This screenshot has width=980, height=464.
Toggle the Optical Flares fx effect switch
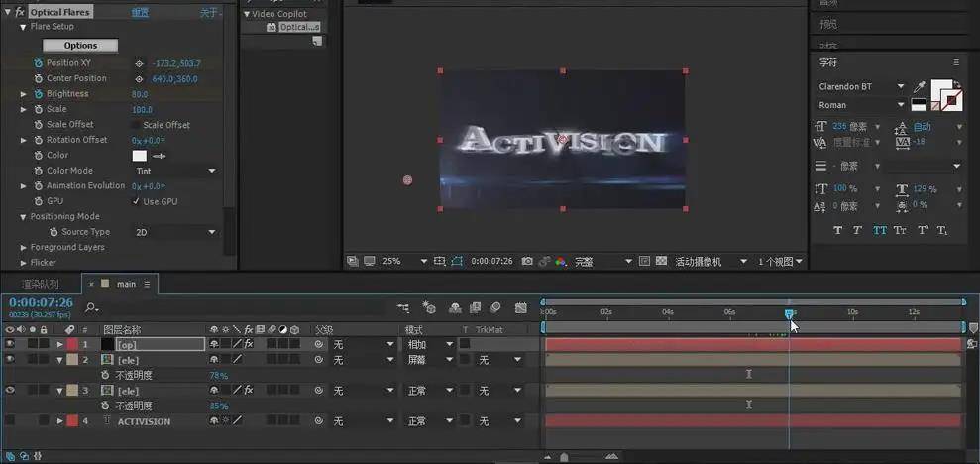click(20, 12)
